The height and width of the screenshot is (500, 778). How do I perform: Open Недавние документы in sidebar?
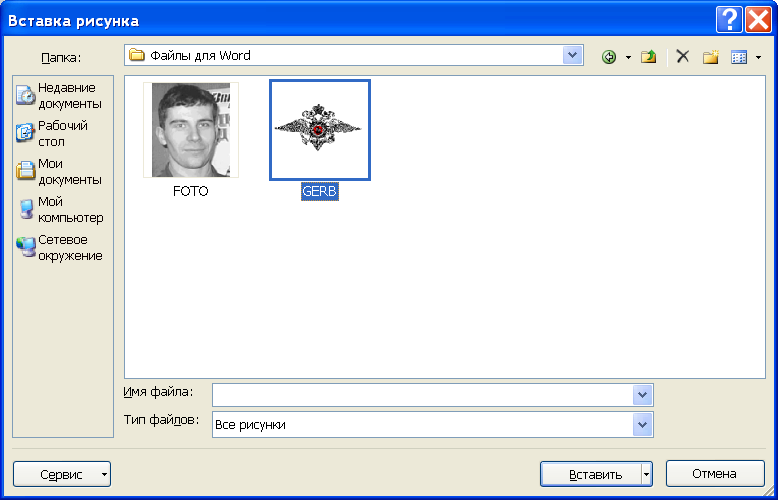(x=59, y=96)
